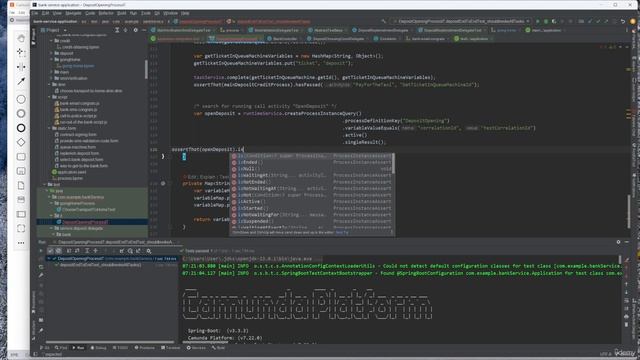
Task: Click the editor vertical scrollbar thumb
Action: (x=629, y=212)
